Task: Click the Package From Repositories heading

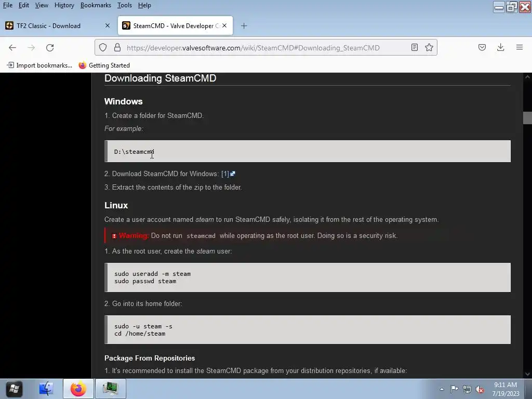Action: [x=150, y=358]
